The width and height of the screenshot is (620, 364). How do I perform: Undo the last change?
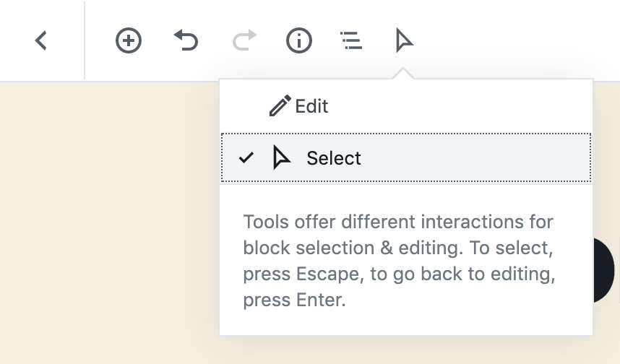tap(186, 40)
